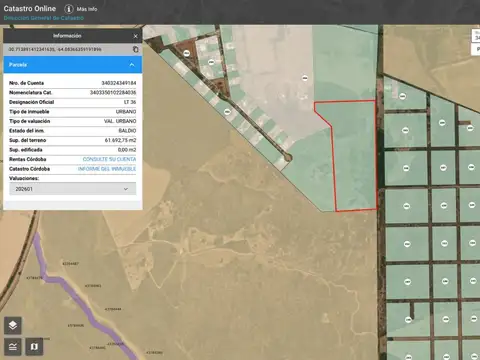
Task: Click the Rentas Córdoba label
Action: (28, 159)
